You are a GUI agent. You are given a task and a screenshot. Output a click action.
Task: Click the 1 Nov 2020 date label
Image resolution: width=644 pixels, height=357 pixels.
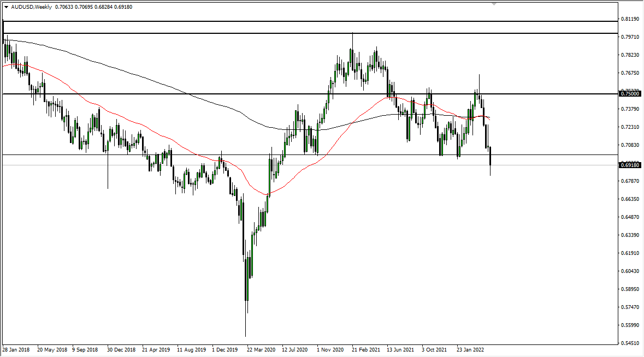pyautogui.click(x=330, y=350)
